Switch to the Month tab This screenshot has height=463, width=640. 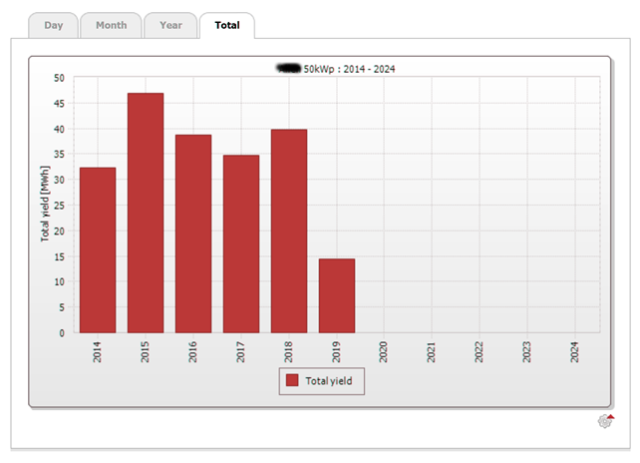coord(111,25)
